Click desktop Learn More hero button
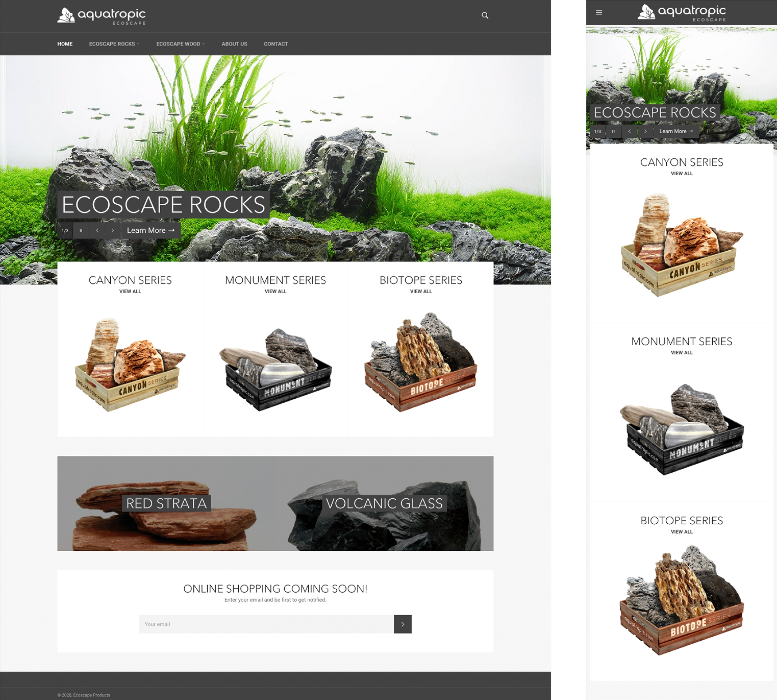The width and height of the screenshot is (777, 700). click(151, 230)
